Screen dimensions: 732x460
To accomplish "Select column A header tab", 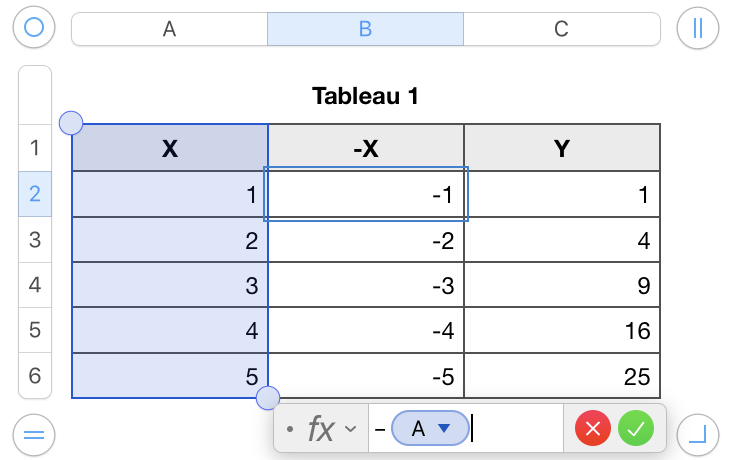I will coord(169,29).
